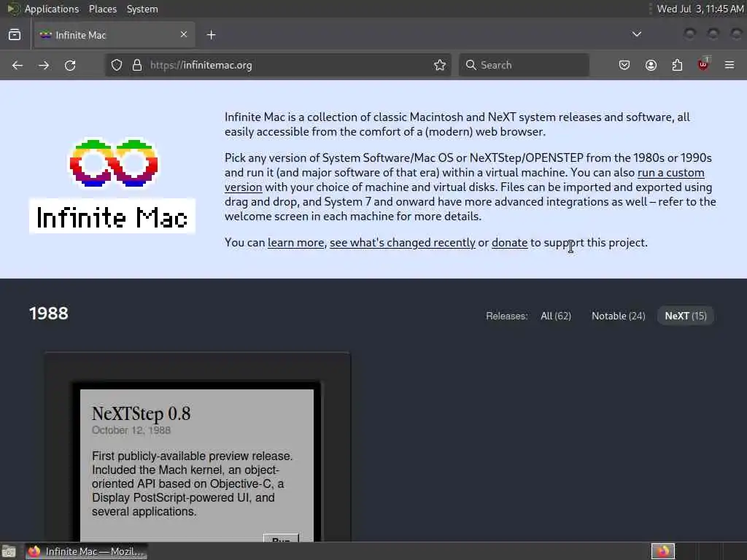Reload the Infinite Mac page

[x=70, y=65]
